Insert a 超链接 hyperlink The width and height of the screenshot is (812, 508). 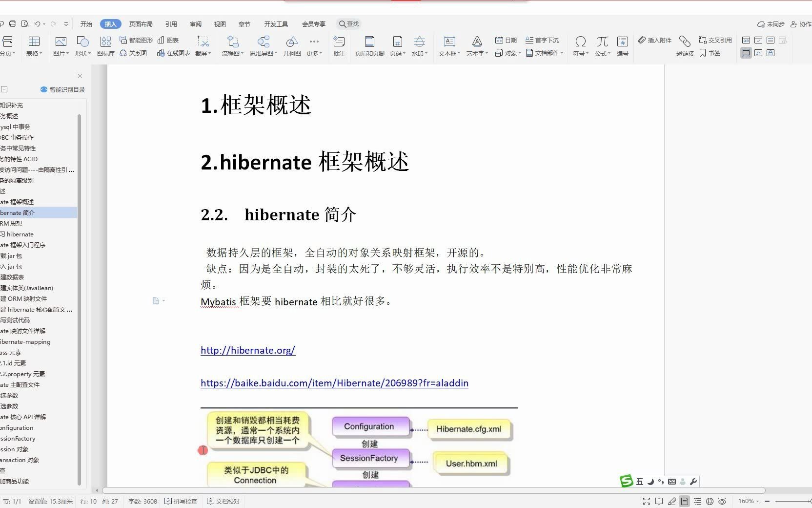(x=685, y=46)
